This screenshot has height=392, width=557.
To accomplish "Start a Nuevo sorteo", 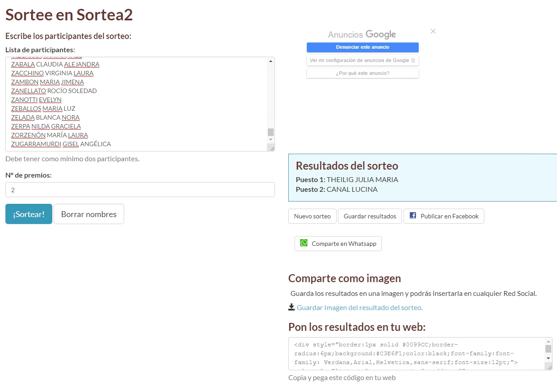I will click(x=312, y=216).
